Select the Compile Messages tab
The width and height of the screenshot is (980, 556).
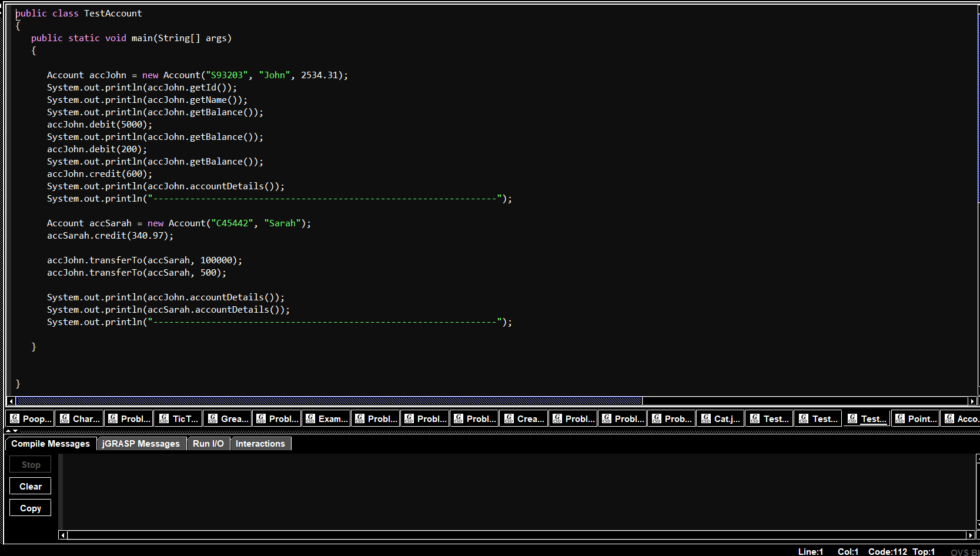tap(50, 444)
